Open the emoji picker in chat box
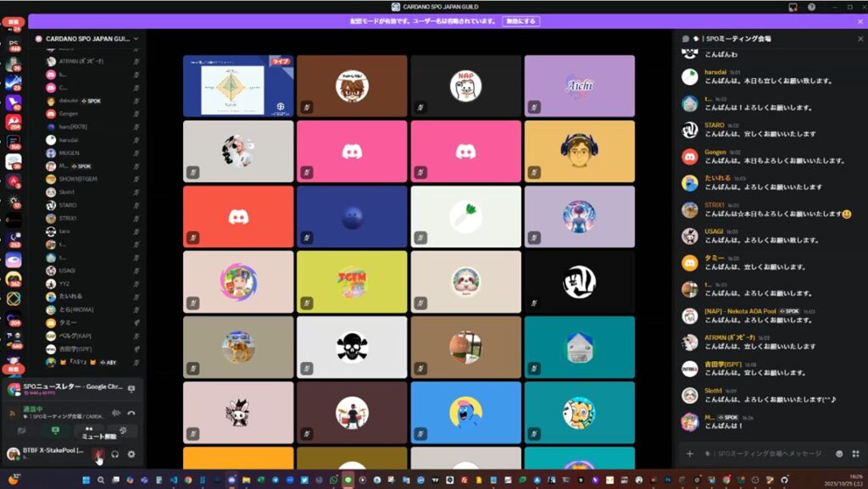 [x=839, y=453]
